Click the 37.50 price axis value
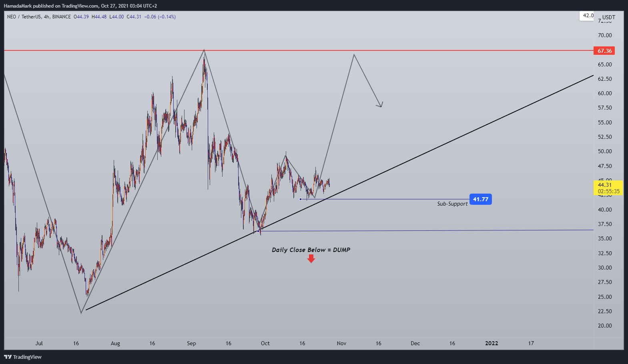Screen dimensions: 628x364 pyautogui.click(x=605, y=224)
